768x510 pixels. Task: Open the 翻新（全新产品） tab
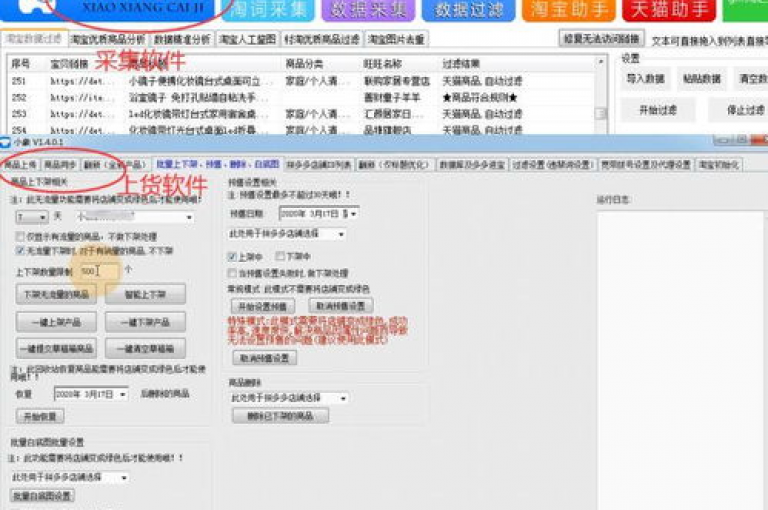(115, 165)
